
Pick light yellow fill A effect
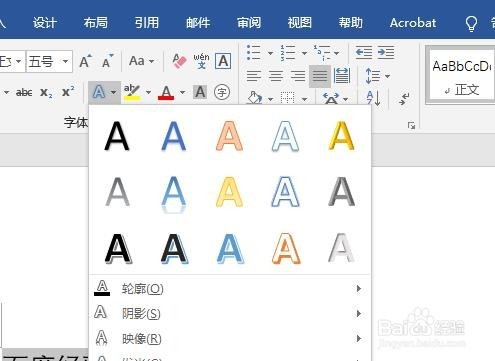coord(229,192)
